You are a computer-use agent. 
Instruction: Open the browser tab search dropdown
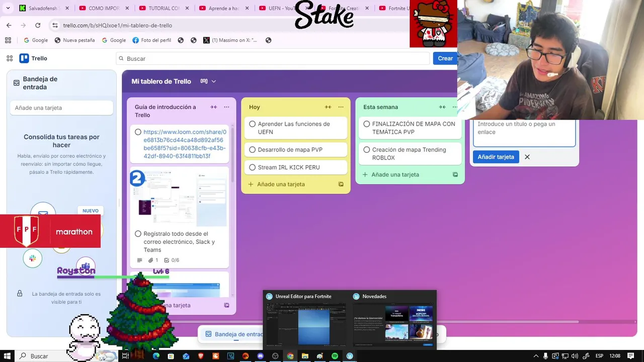[8, 8]
